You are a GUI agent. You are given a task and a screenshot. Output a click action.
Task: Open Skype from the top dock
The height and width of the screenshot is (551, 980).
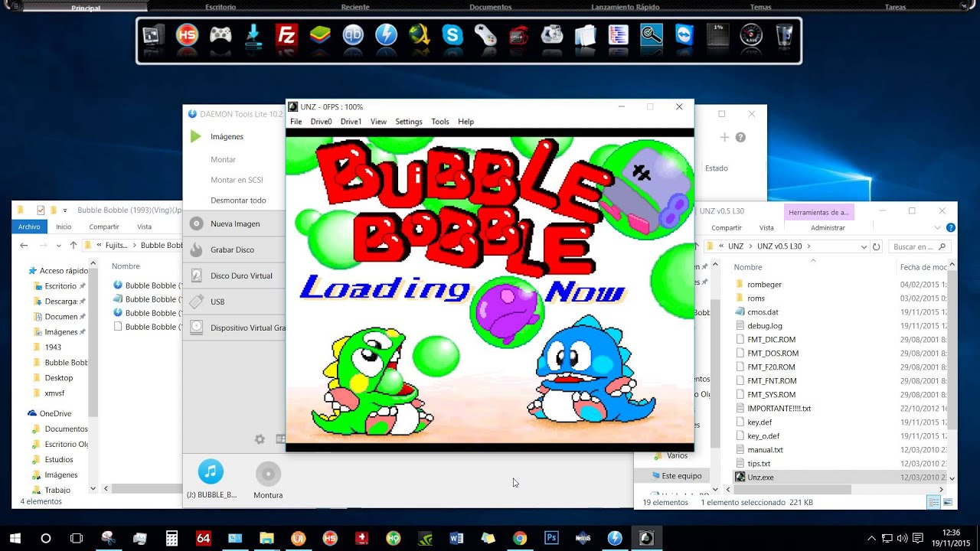click(x=452, y=35)
